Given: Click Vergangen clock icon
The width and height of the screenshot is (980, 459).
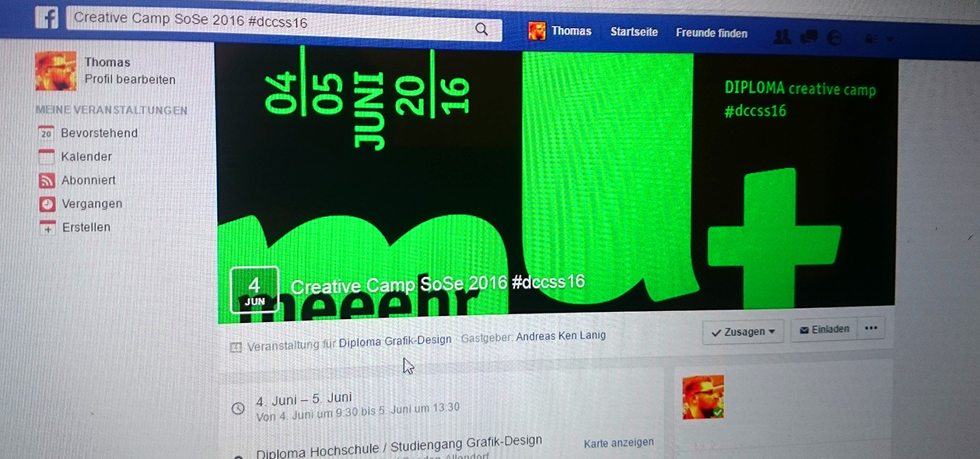Looking at the screenshot, I should click(47, 204).
